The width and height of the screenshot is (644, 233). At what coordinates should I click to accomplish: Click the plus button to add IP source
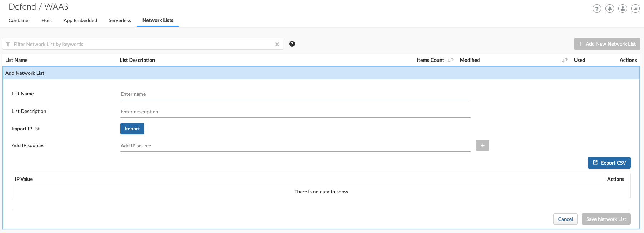pos(483,145)
